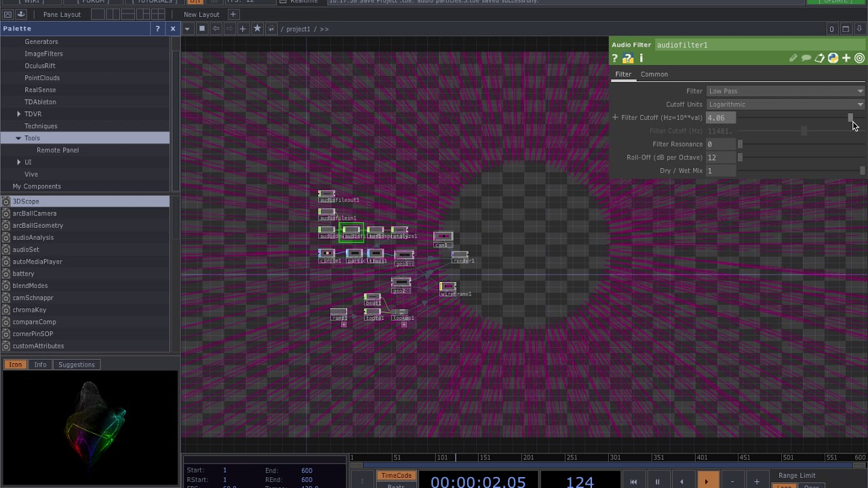Image resolution: width=868 pixels, height=488 pixels.
Task: Go forward with right arrow in path bar
Action: [229, 28]
